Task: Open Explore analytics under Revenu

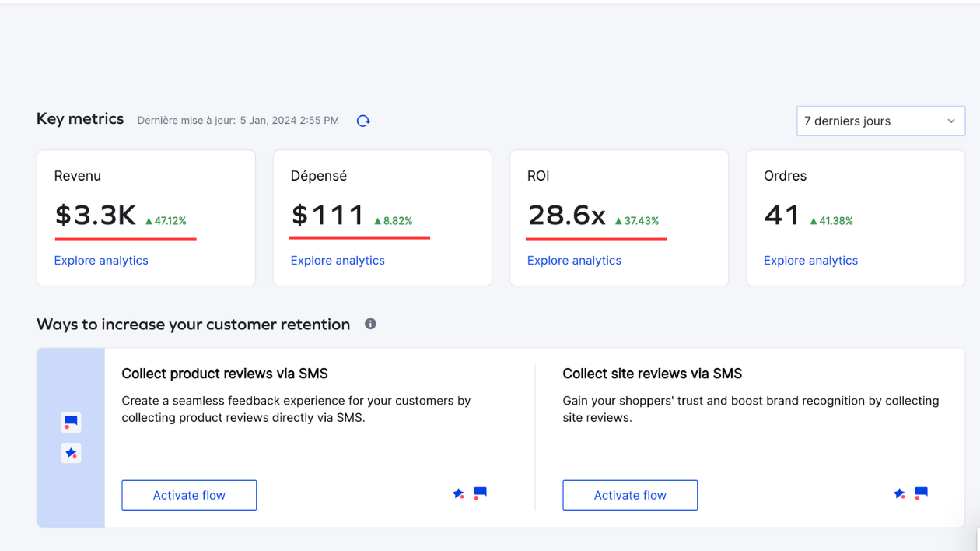Action: 101,261
